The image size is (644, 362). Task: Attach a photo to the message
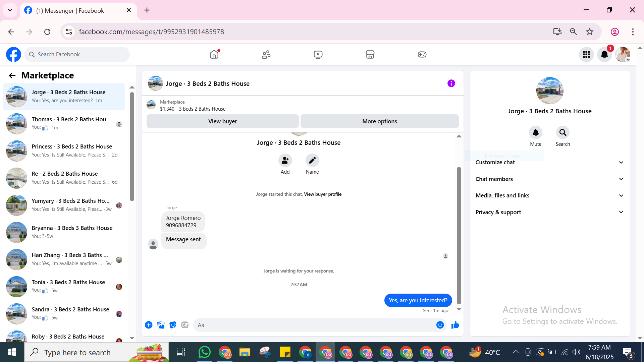coord(161,325)
